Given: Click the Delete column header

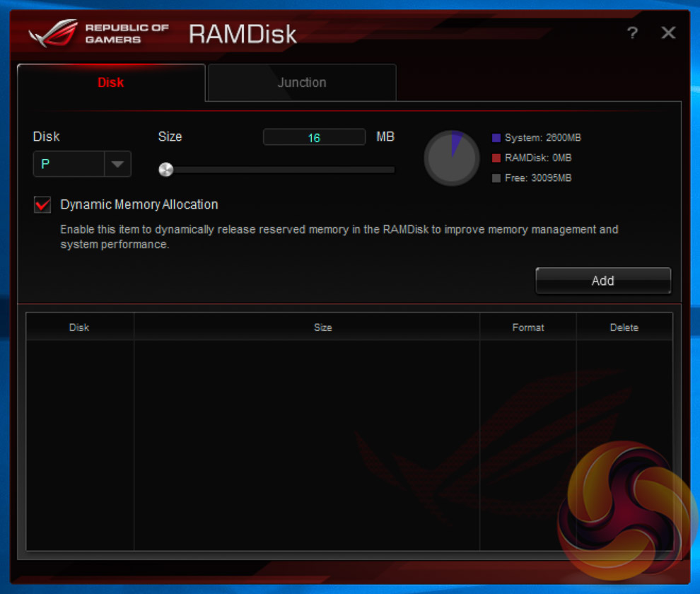Looking at the screenshot, I should pos(624,327).
